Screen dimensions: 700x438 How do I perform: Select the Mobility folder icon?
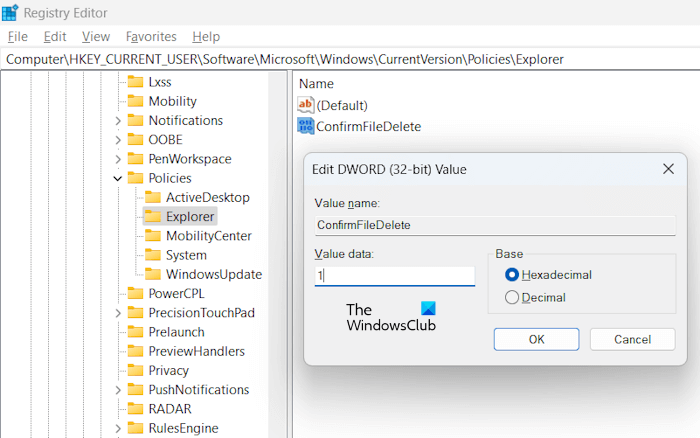pos(136,101)
